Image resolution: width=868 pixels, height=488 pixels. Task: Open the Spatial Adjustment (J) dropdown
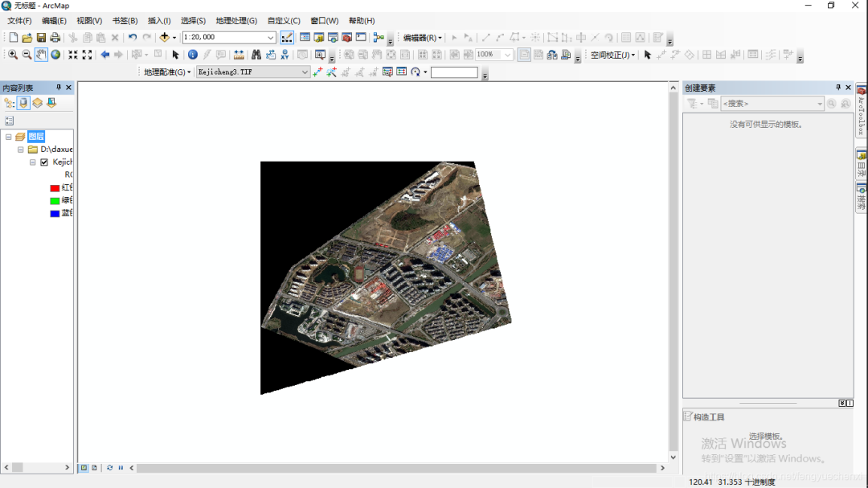coord(612,55)
